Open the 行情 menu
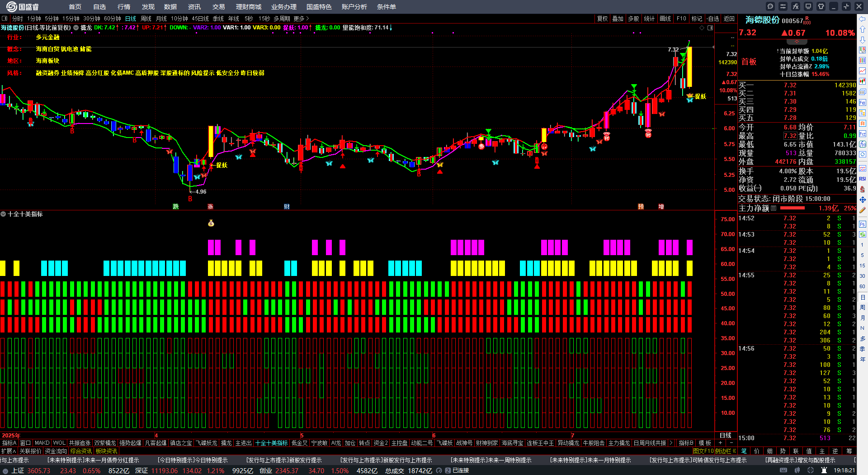 pos(124,7)
